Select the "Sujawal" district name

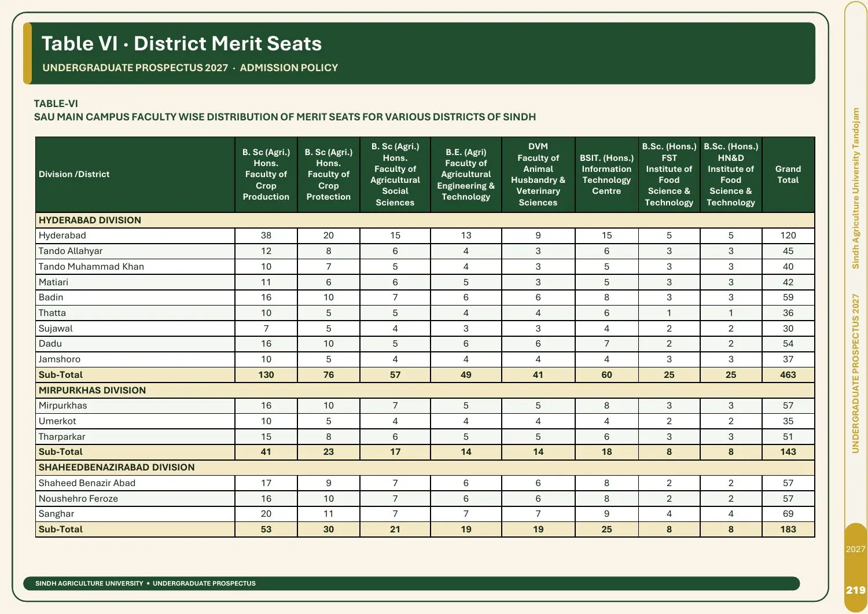click(56, 329)
